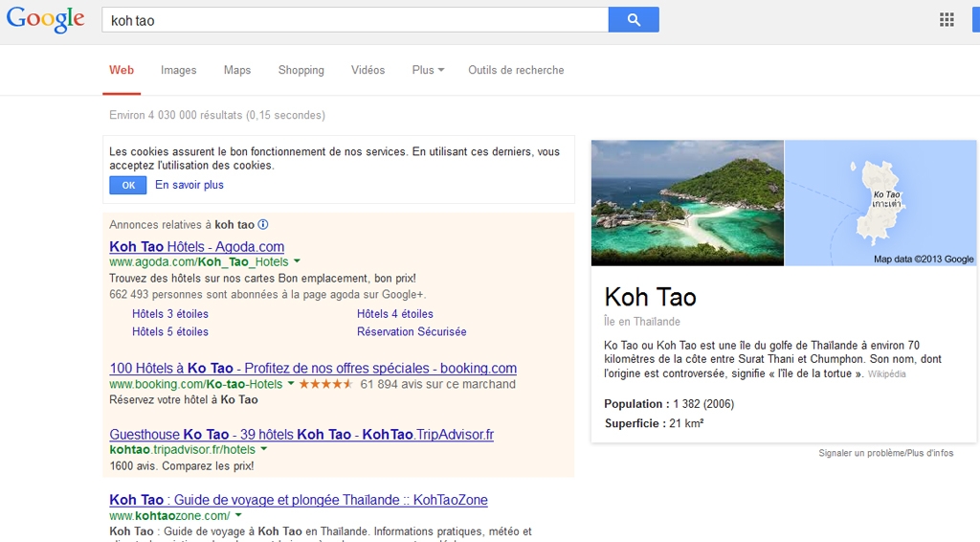
Task: Click the Population label in the info panel
Action: (x=636, y=404)
